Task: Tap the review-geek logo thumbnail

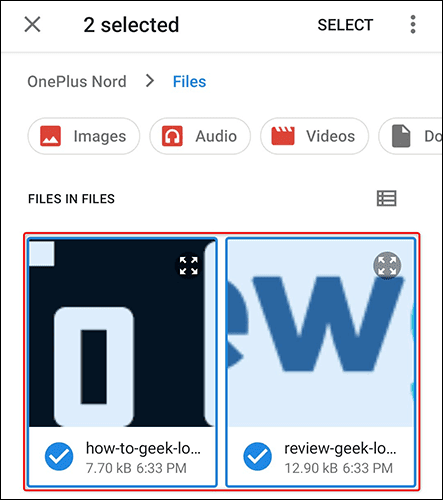Action: click(320, 333)
